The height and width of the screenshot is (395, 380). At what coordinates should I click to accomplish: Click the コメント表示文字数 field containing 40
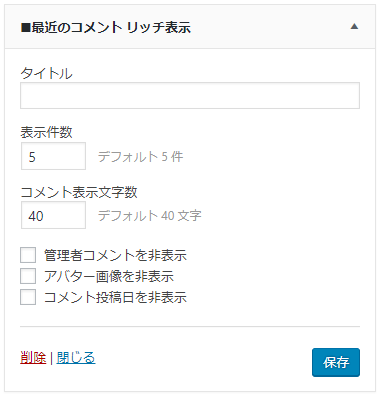point(53,215)
